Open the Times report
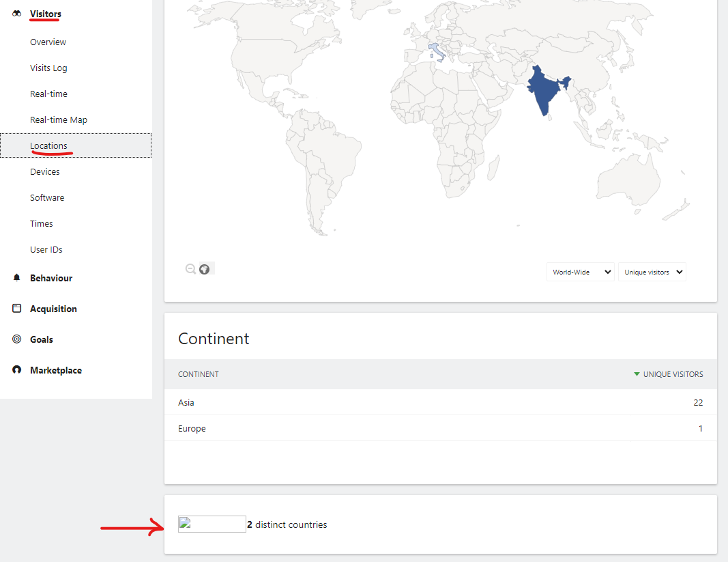The height and width of the screenshot is (562, 728). click(x=42, y=223)
